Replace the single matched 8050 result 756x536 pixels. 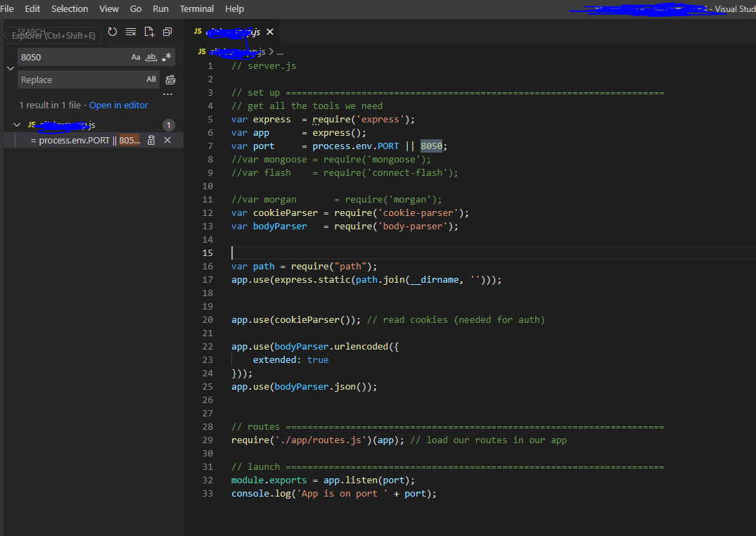pyautogui.click(x=151, y=140)
